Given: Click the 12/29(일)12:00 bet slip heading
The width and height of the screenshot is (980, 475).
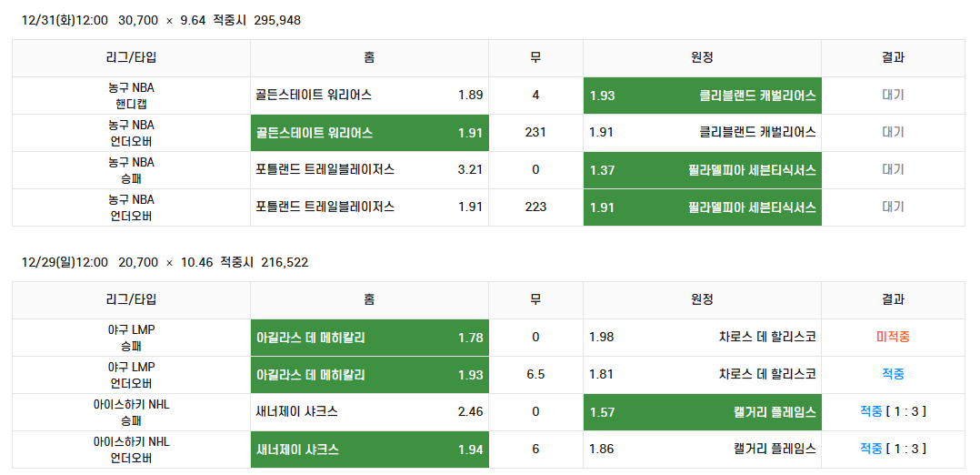Looking at the screenshot, I should click(165, 263).
